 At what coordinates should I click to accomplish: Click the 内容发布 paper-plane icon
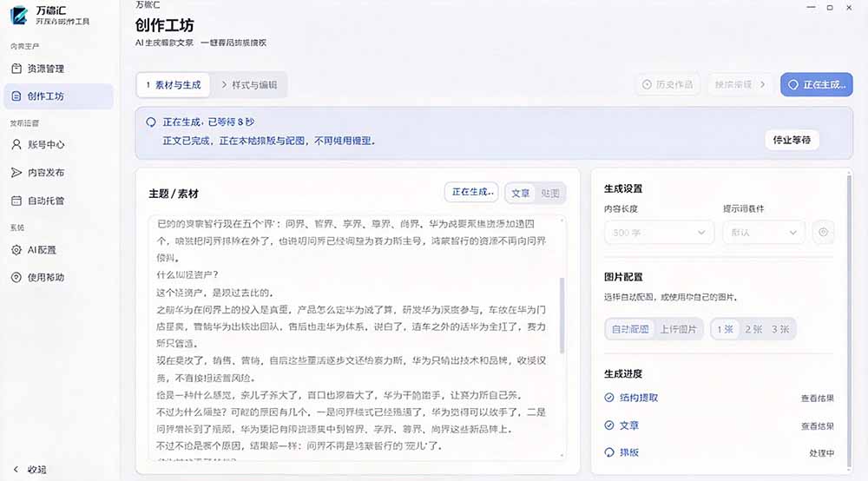click(x=16, y=173)
